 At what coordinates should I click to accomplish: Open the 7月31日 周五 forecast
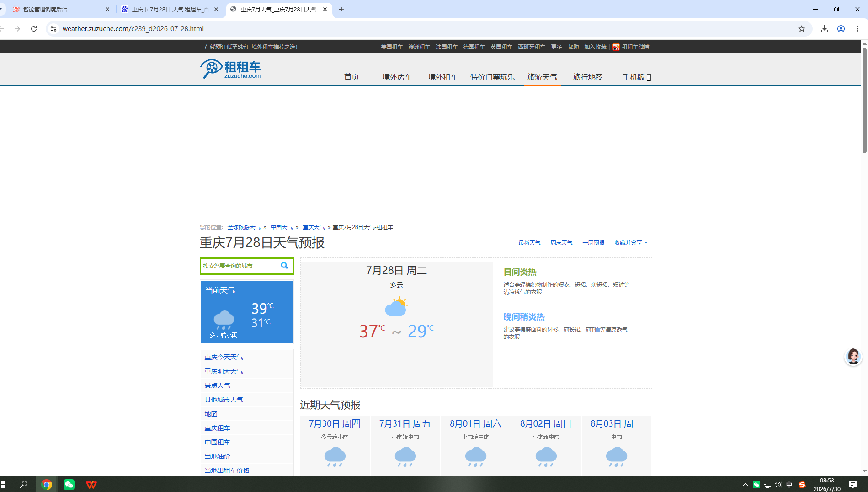pos(405,424)
